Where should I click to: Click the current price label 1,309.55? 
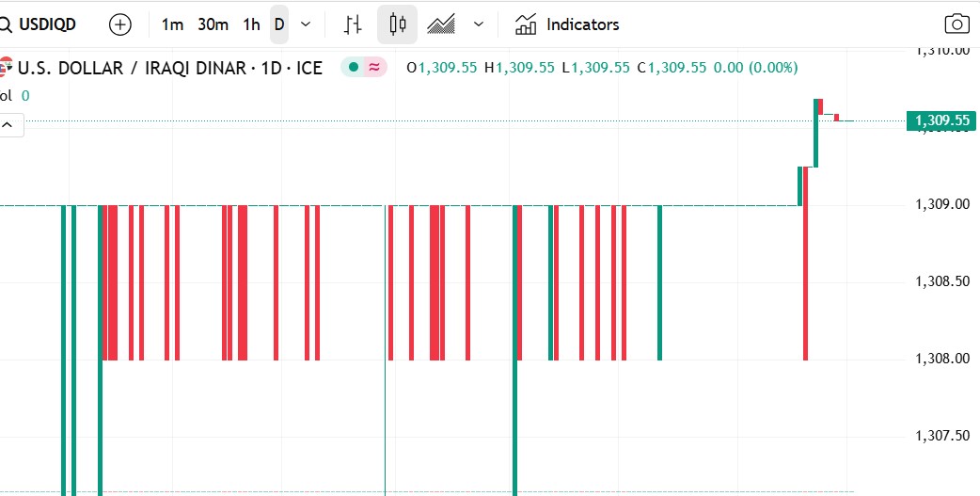click(941, 120)
